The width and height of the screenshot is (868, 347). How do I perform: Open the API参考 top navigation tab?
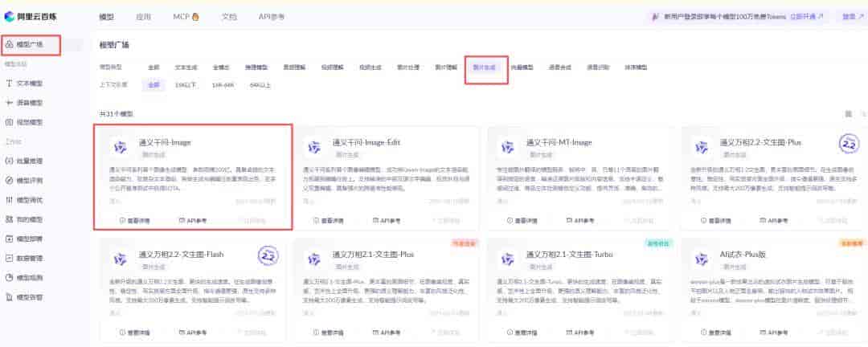[x=272, y=17]
